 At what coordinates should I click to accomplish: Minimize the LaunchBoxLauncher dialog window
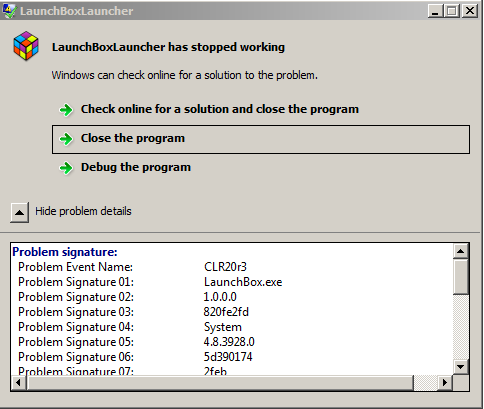coord(435,11)
